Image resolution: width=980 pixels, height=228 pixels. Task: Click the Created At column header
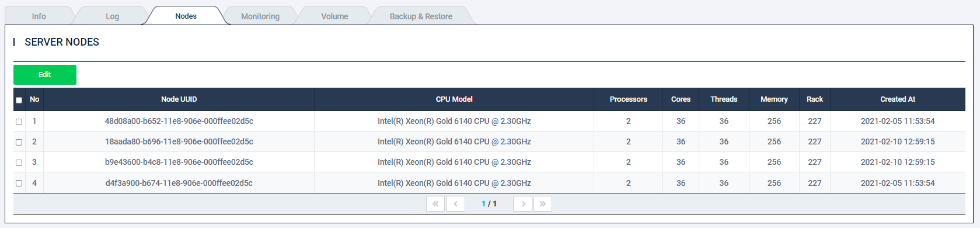[x=898, y=99]
